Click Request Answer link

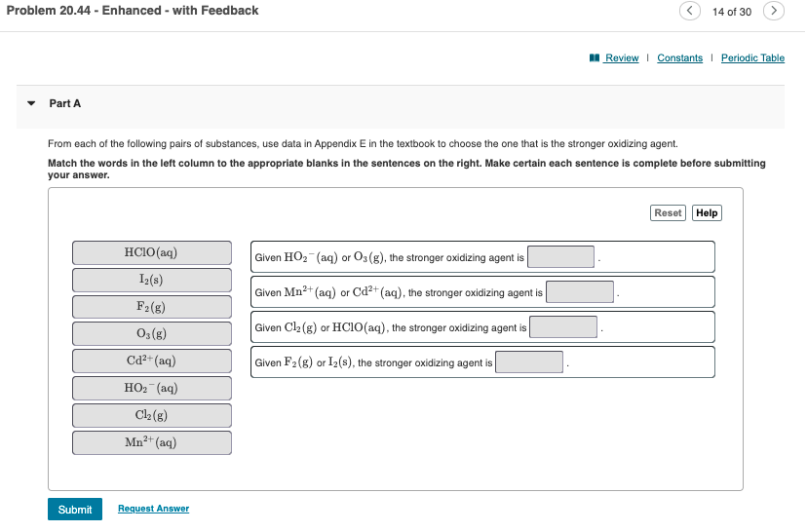point(153,509)
